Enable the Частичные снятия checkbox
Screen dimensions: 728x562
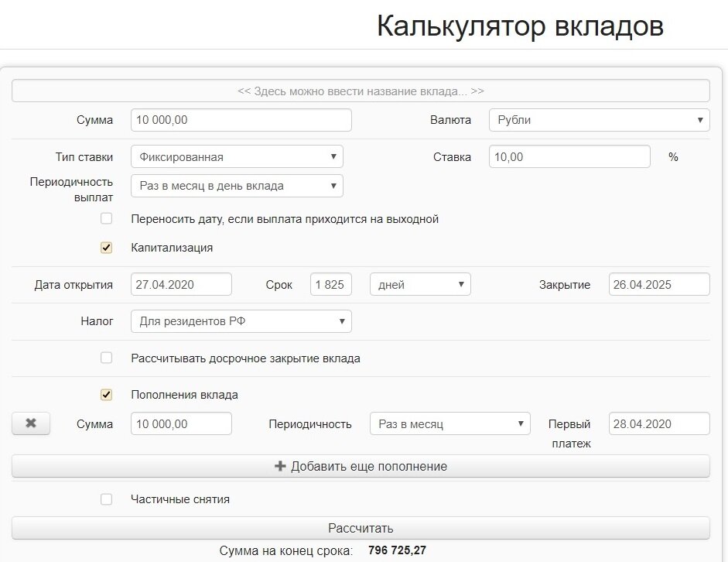click(106, 499)
